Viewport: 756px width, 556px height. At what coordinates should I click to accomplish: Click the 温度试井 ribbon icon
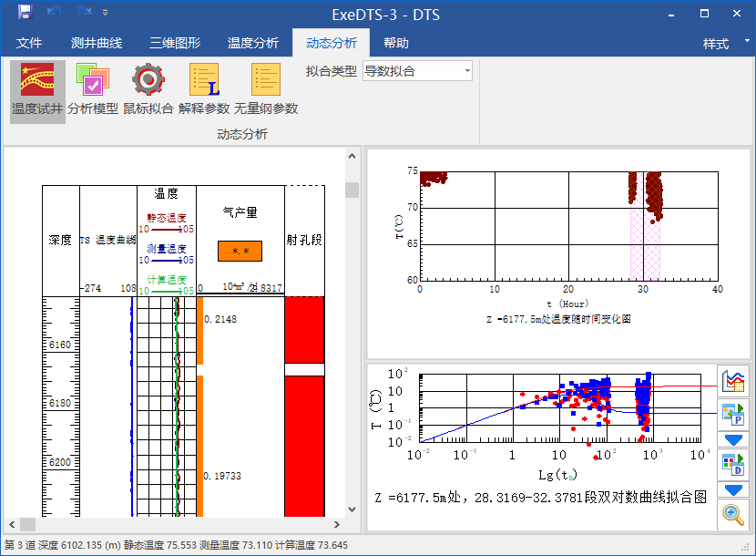click(x=37, y=91)
